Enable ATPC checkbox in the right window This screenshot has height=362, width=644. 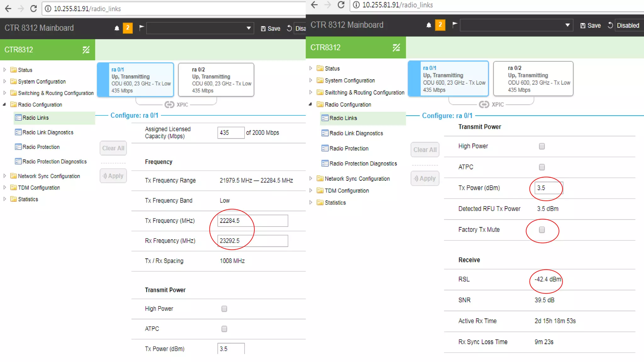coord(542,167)
